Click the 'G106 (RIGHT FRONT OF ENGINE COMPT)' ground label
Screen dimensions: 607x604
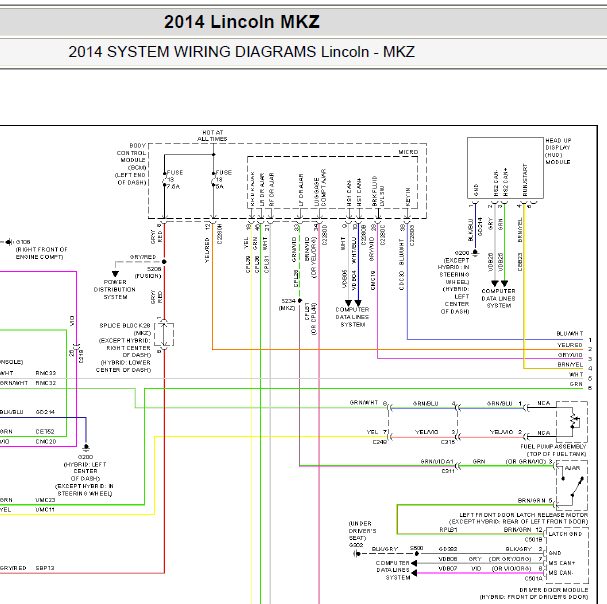tap(41, 249)
